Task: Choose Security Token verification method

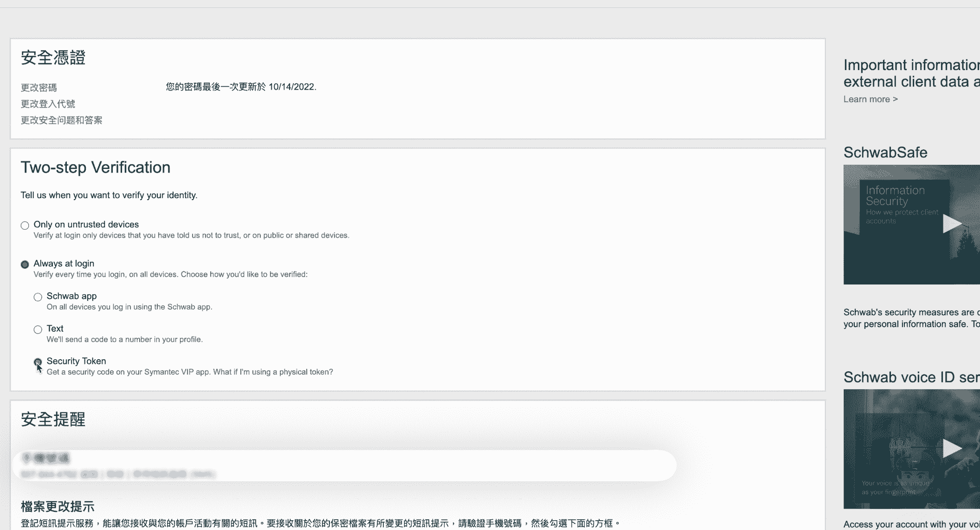Action: click(38, 362)
